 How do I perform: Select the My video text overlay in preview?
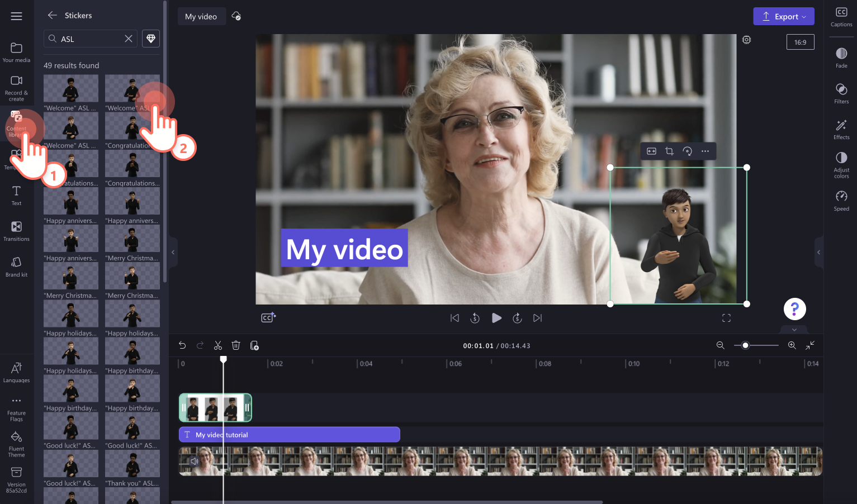click(344, 248)
